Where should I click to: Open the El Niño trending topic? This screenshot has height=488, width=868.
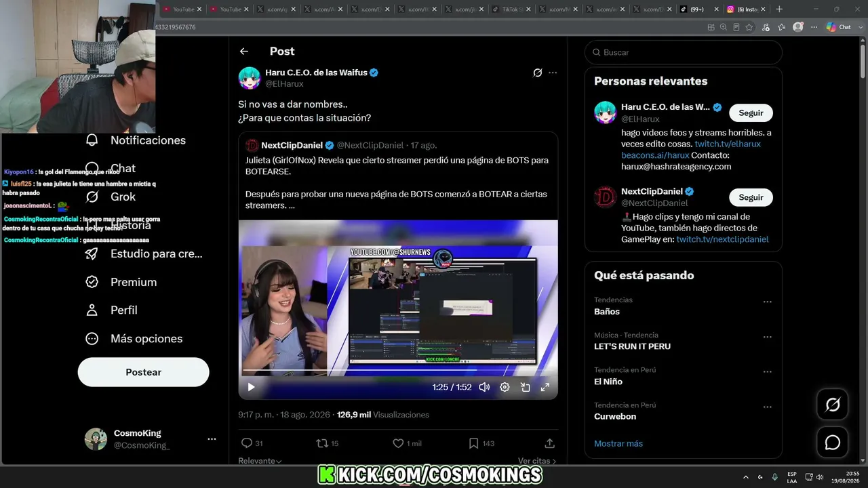pos(608,382)
